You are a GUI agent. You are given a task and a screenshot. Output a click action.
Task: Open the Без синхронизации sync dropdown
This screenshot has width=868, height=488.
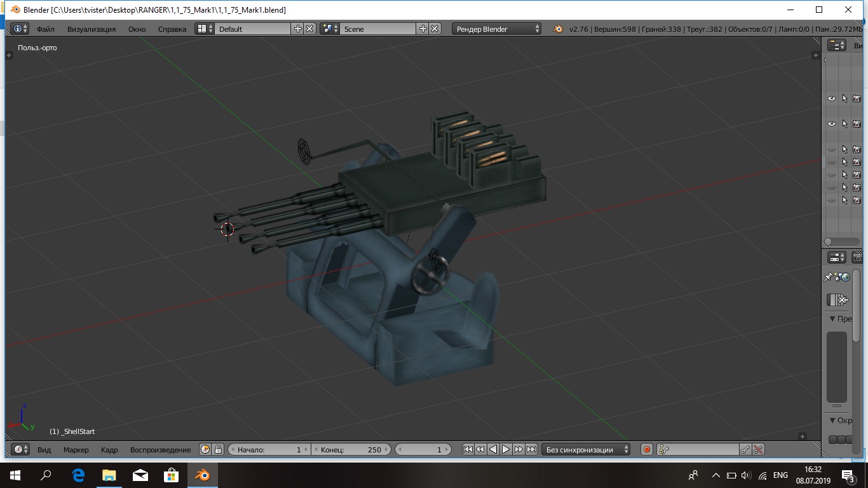click(586, 449)
